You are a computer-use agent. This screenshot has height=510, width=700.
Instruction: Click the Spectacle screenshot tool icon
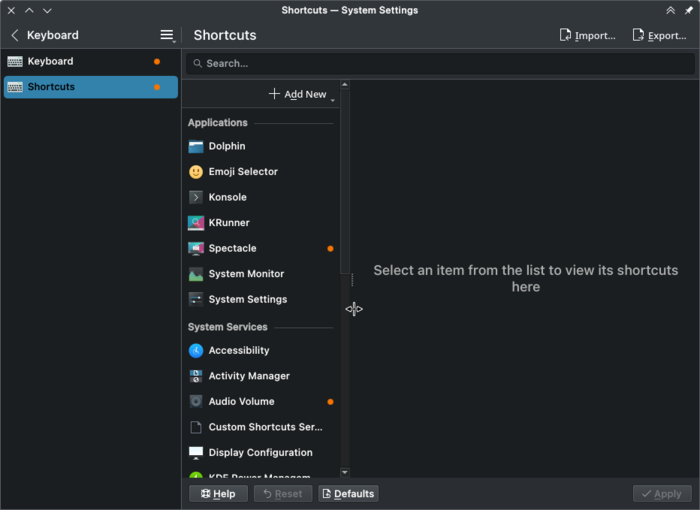point(196,248)
